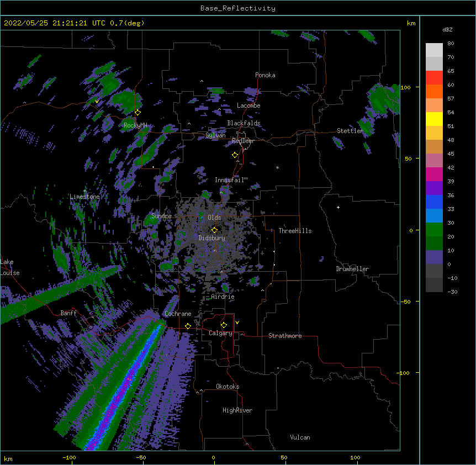Click the 0 tick label on bottom axis
The image size is (476, 465).
click(213, 457)
